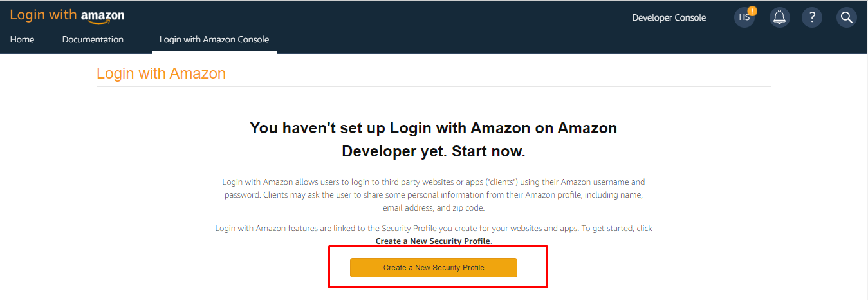Click the "Developer yet. Start now." line
The image size is (868, 300).
(433, 152)
